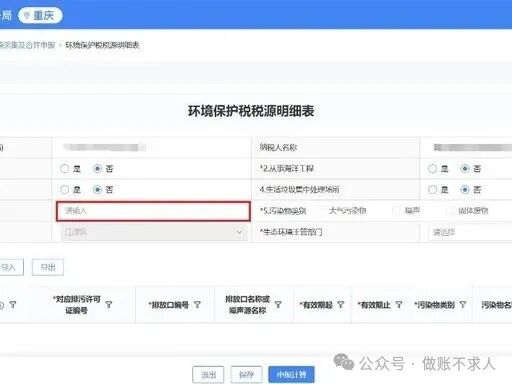Filter the 对应排污许可证编号 column
The height and width of the screenshot is (384, 512).
(x=109, y=304)
